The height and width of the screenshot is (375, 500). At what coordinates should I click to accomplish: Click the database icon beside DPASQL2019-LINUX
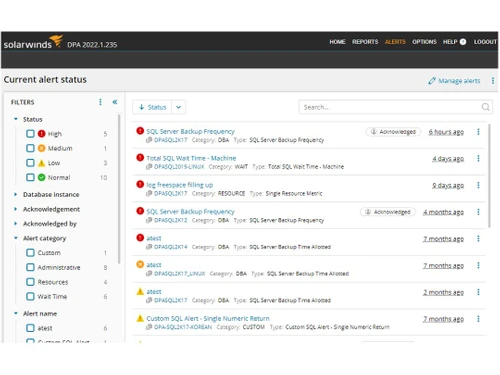point(149,167)
